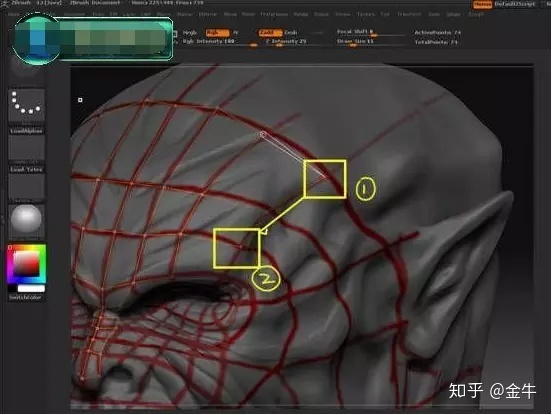Open the Picker menu
Image resolution: width=552 pixels, height=415 pixels.
(x=248, y=14)
